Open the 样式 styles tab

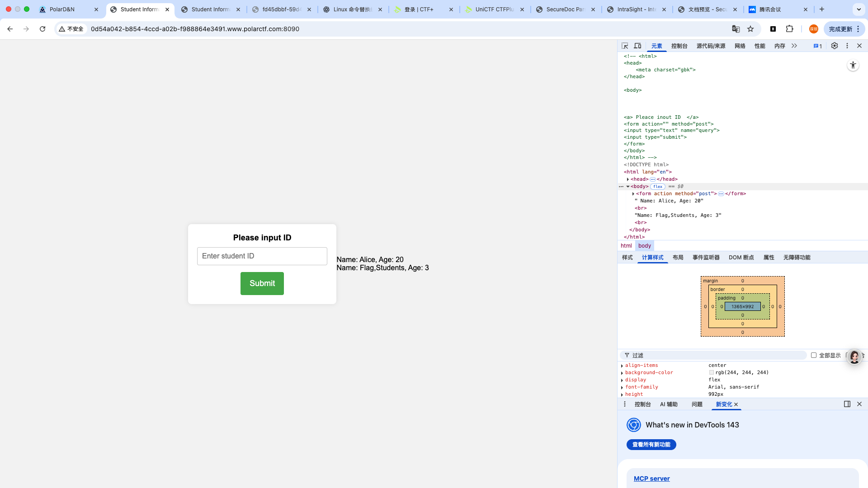coord(627,258)
